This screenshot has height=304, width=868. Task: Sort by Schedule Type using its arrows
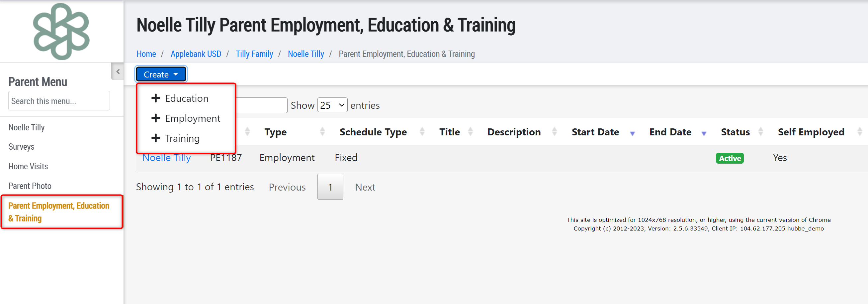point(422,132)
